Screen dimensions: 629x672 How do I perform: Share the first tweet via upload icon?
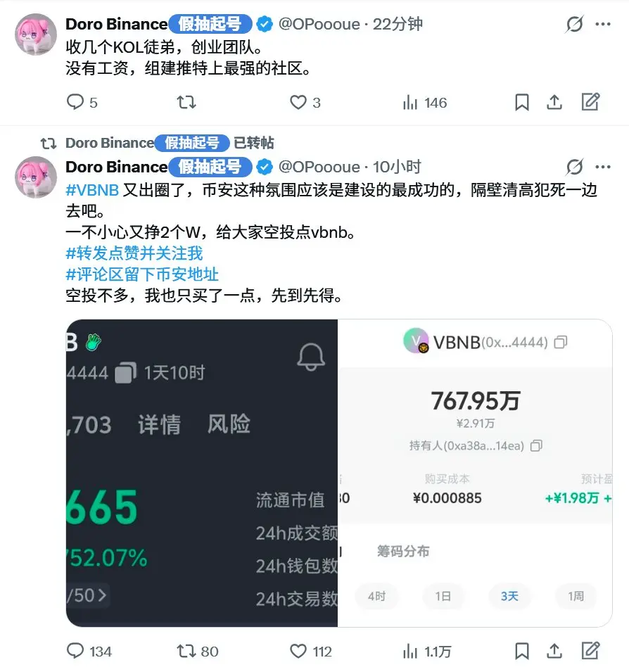(x=554, y=102)
